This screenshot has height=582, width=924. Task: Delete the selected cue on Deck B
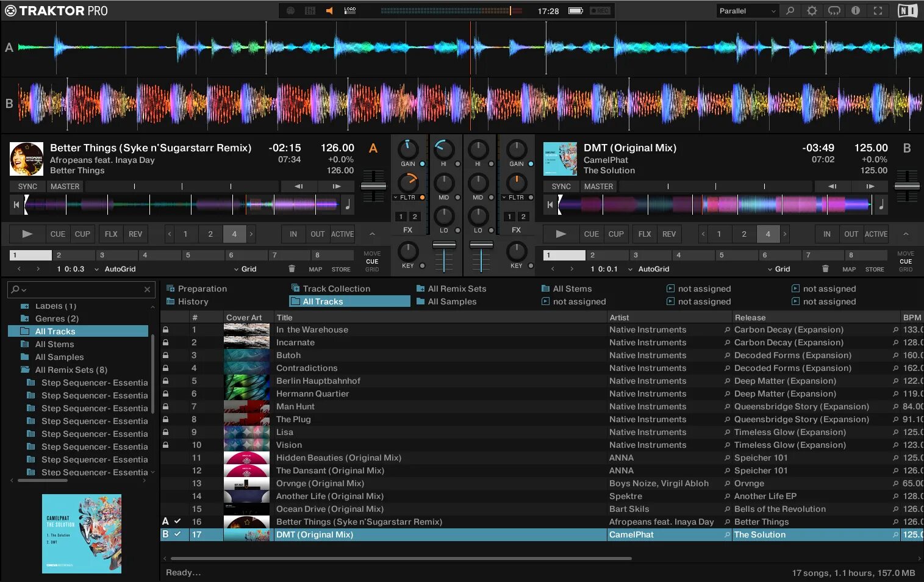point(825,269)
